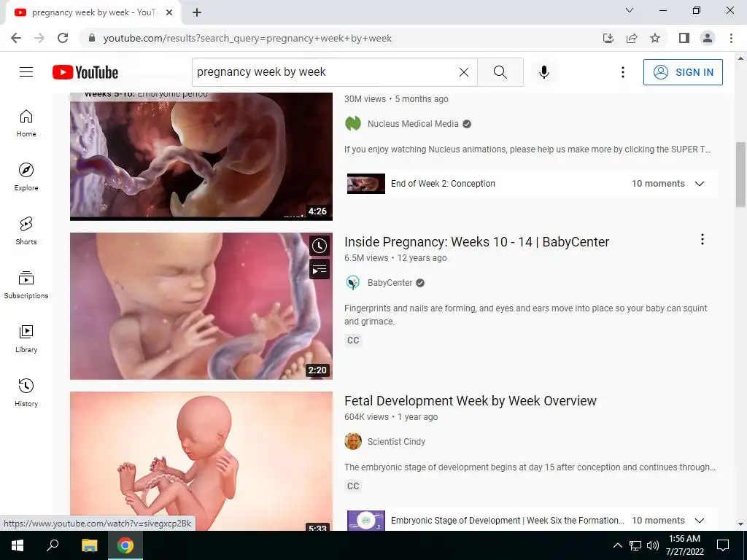Open the network icon in the tray
Screen dimensions: 747x560
pos(635,545)
